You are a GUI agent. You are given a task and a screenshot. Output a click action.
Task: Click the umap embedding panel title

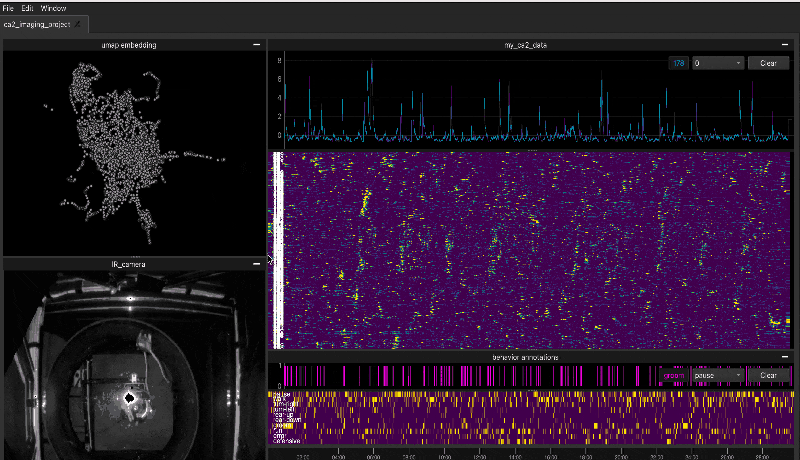pyautogui.click(x=129, y=45)
